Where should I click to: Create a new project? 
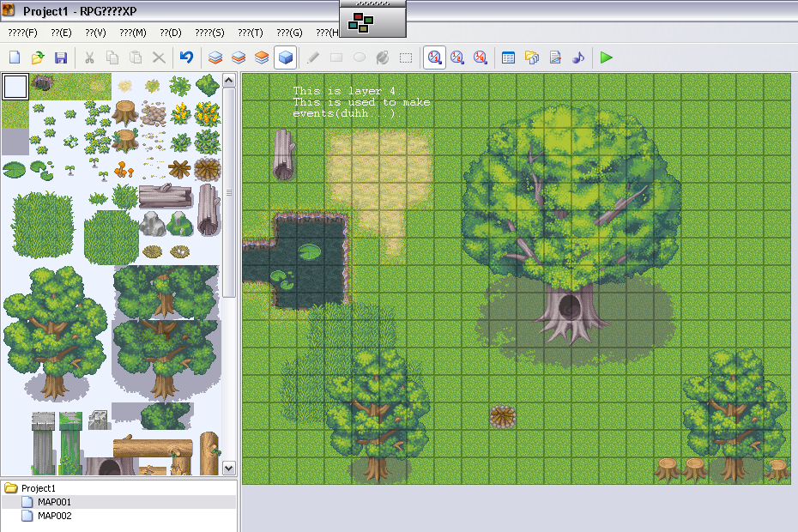(15, 57)
